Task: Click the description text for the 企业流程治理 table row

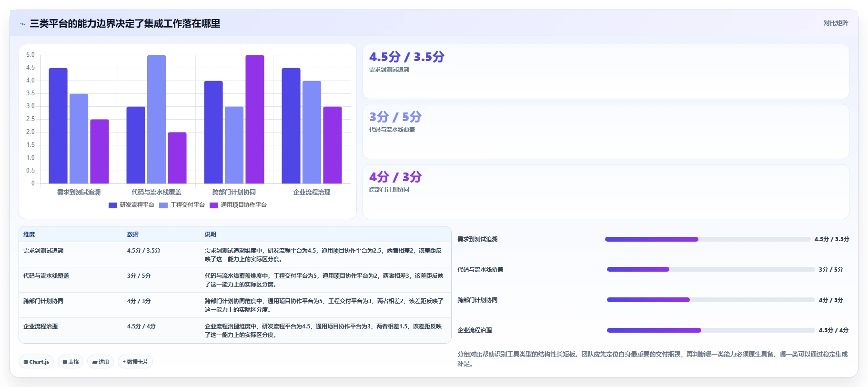Action: (324, 331)
